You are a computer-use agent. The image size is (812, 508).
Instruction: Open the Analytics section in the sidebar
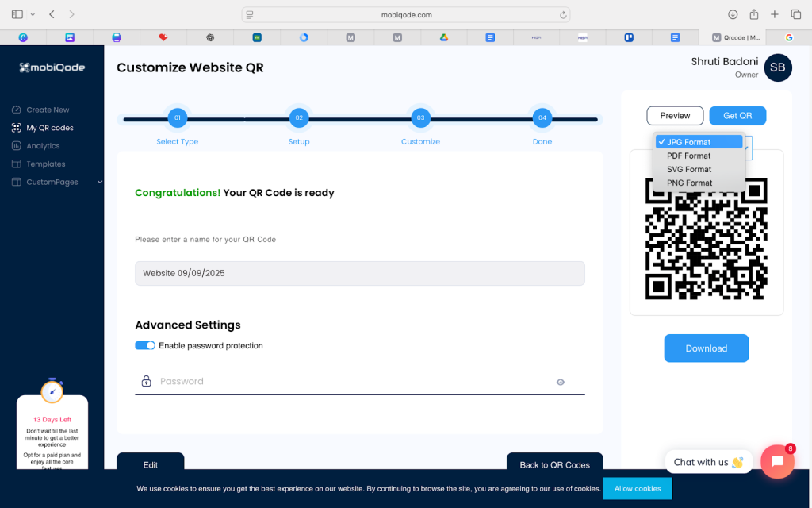(43, 146)
